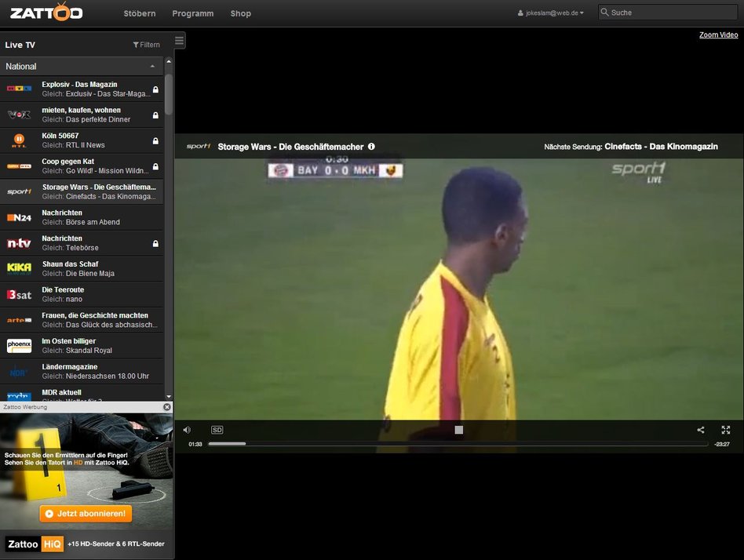Click down arrow on channel list scrollbar
Image resolution: width=744 pixels, height=560 pixels.
tap(169, 396)
